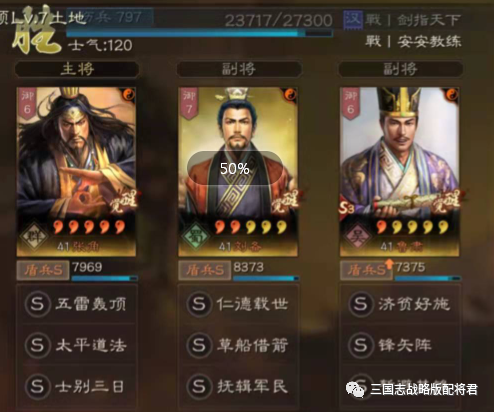The width and height of the screenshot is (494, 412).
Task: Tap the 蜀 faction badge on Liu Bei
Action: (x=195, y=237)
